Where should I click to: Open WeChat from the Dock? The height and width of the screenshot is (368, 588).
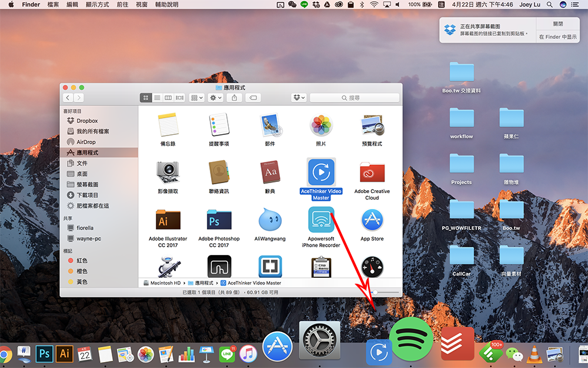pyautogui.click(x=514, y=354)
